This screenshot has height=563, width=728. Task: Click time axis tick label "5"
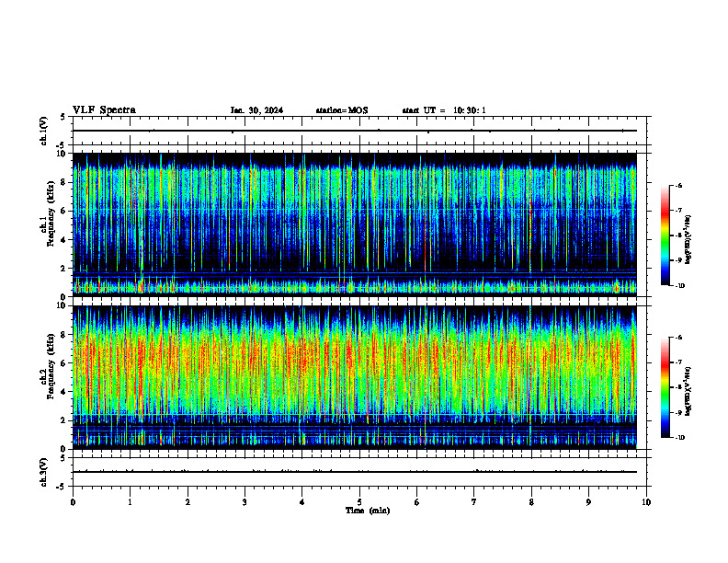359,502
